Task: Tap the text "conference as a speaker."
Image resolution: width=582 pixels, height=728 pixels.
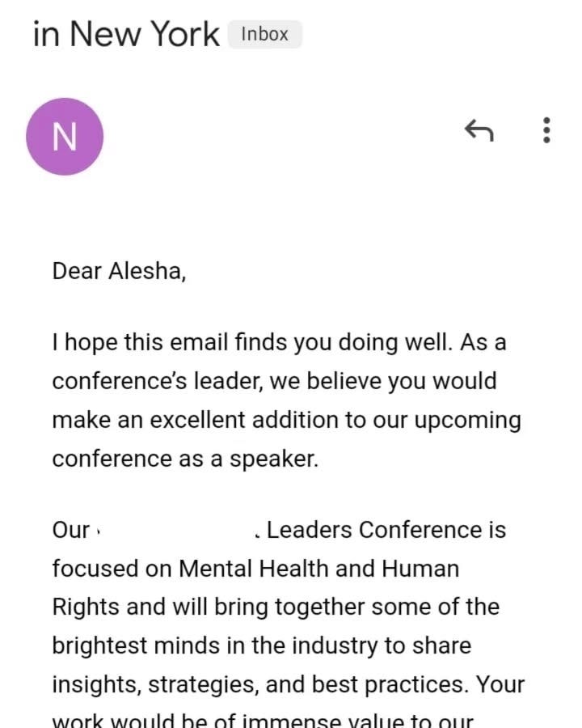Action: coord(185,459)
